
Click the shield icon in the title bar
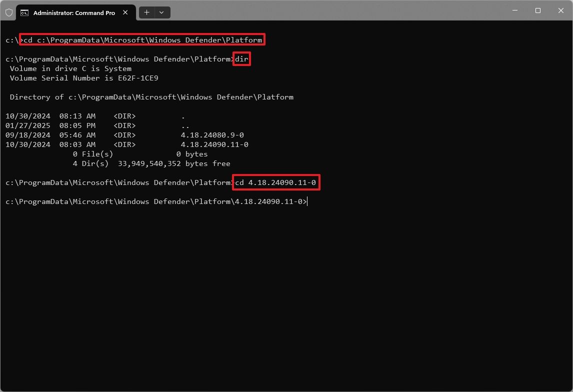point(8,12)
